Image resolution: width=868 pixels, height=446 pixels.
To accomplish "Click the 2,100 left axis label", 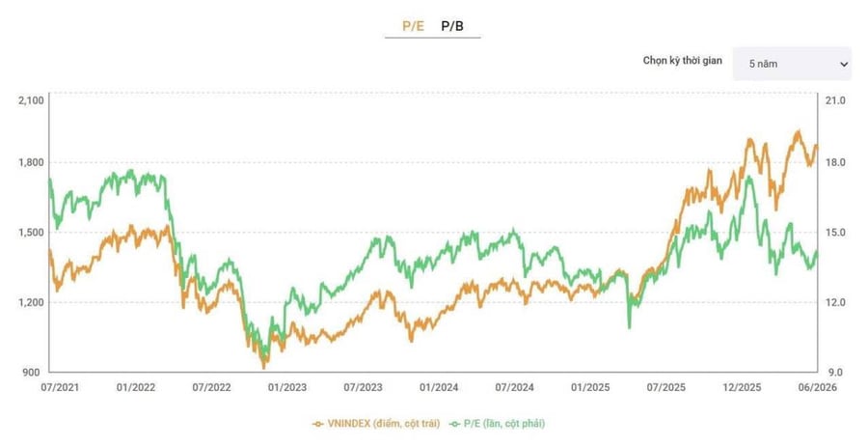I will coord(31,100).
